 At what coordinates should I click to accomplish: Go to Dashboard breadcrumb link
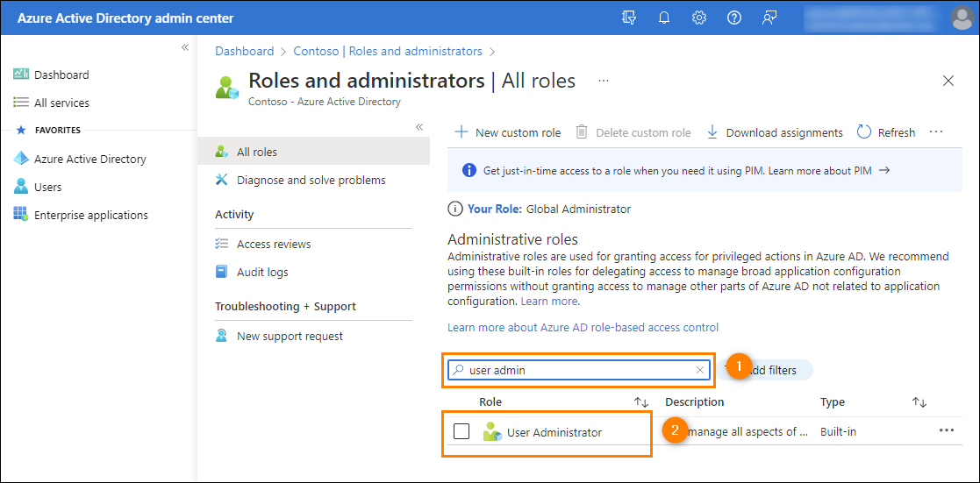pos(245,51)
